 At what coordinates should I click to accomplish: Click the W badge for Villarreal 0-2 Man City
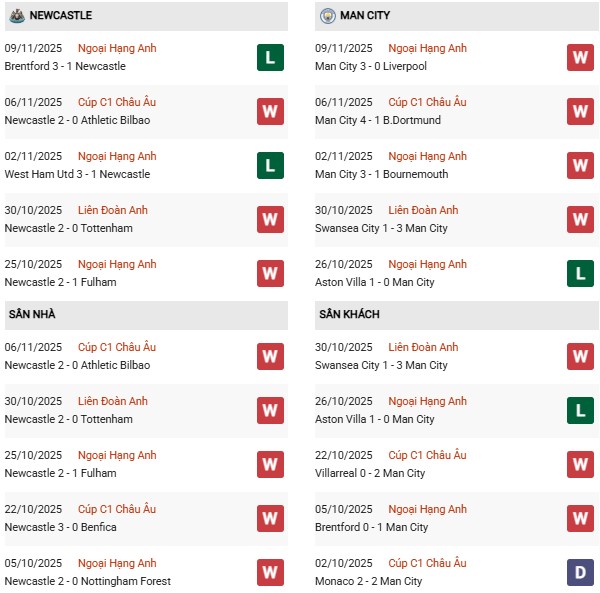coord(580,464)
